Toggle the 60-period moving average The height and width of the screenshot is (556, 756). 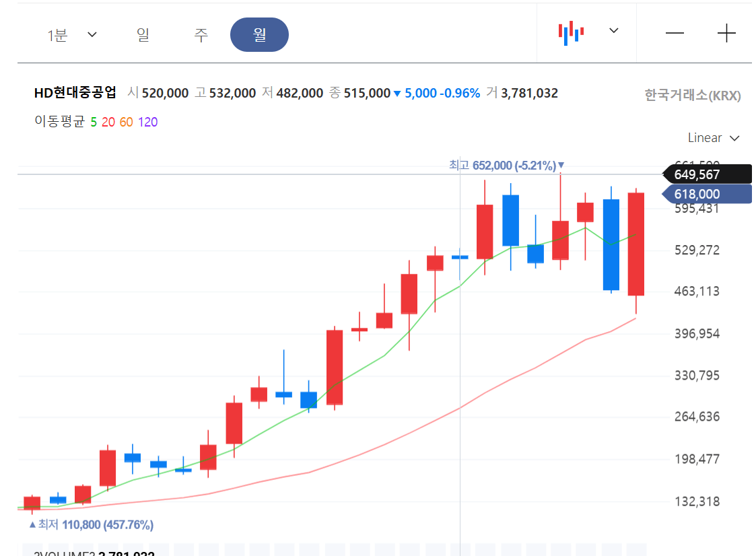coord(127,122)
